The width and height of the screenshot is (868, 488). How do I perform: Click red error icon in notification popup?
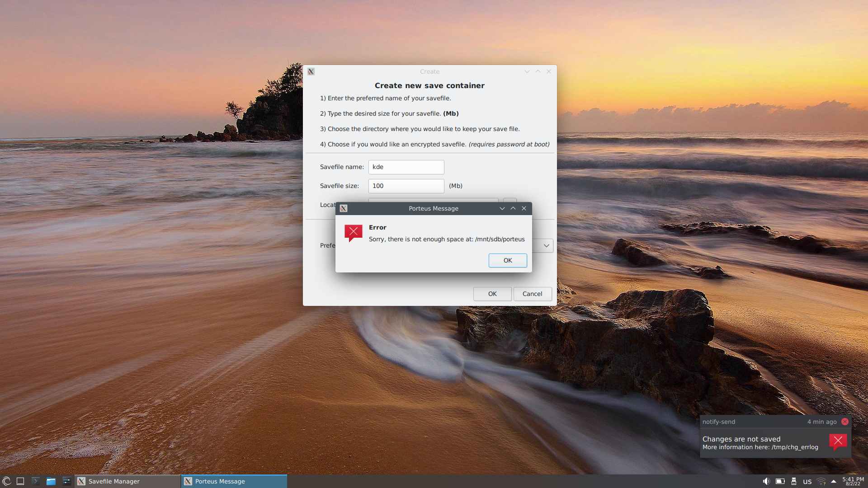click(838, 442)
